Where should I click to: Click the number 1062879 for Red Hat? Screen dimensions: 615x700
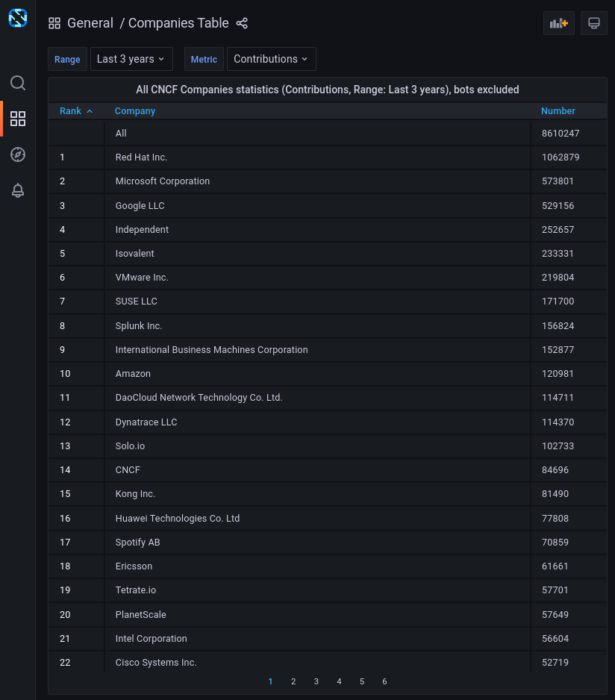tap(561, 157)
